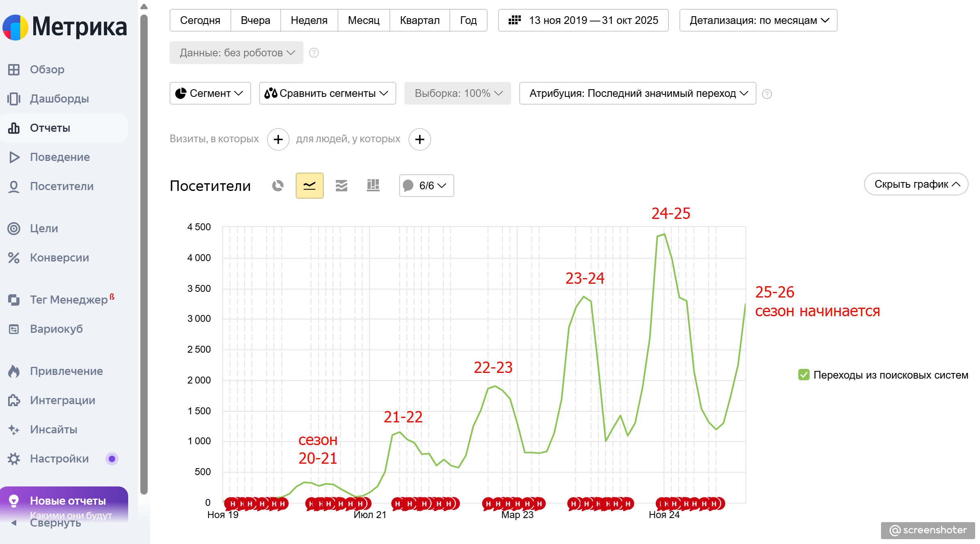Open the Атрибуция dropdown
The image size is (980, 544).
coord(638,93)
